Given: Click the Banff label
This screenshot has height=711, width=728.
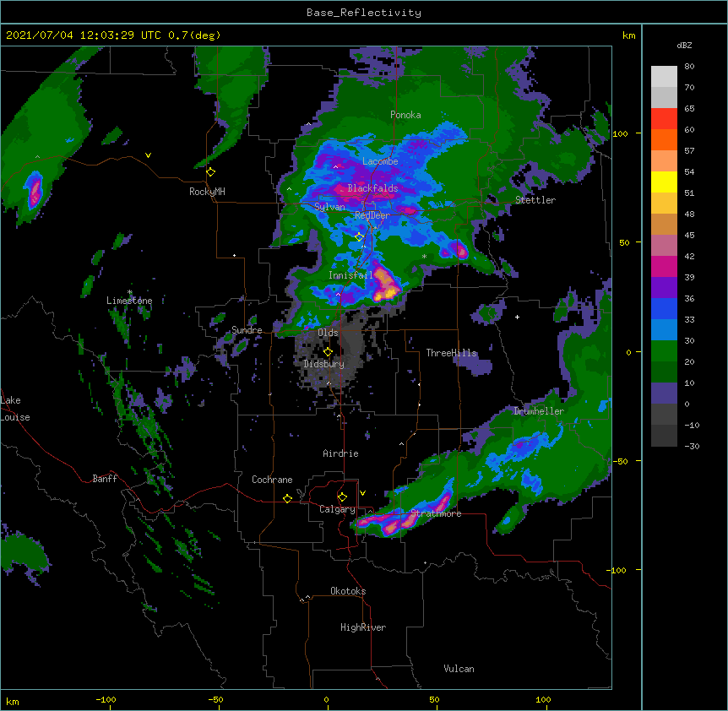Looking at the screenshot, I should pos(105,479).
